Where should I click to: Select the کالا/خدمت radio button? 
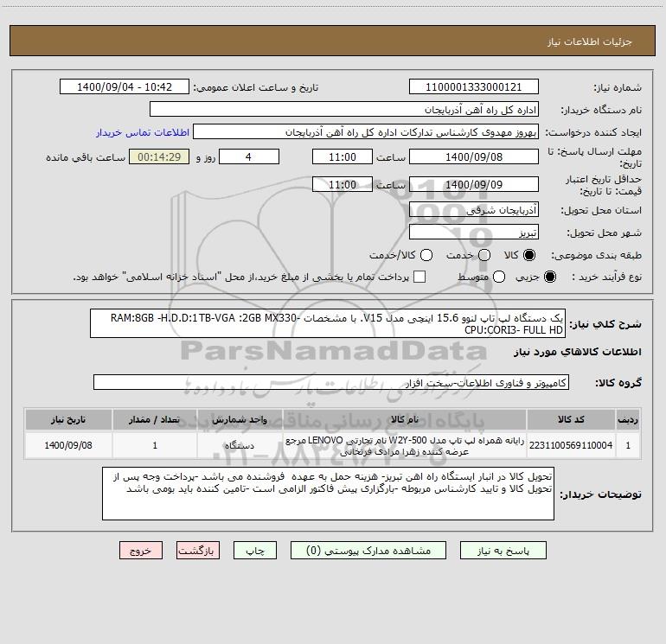[x=426, y=255]
